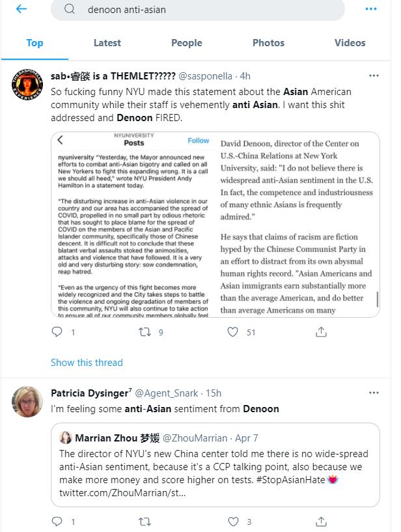Open the Photos tab
This screenshot has width=401, height=532.
coord(268,43)
